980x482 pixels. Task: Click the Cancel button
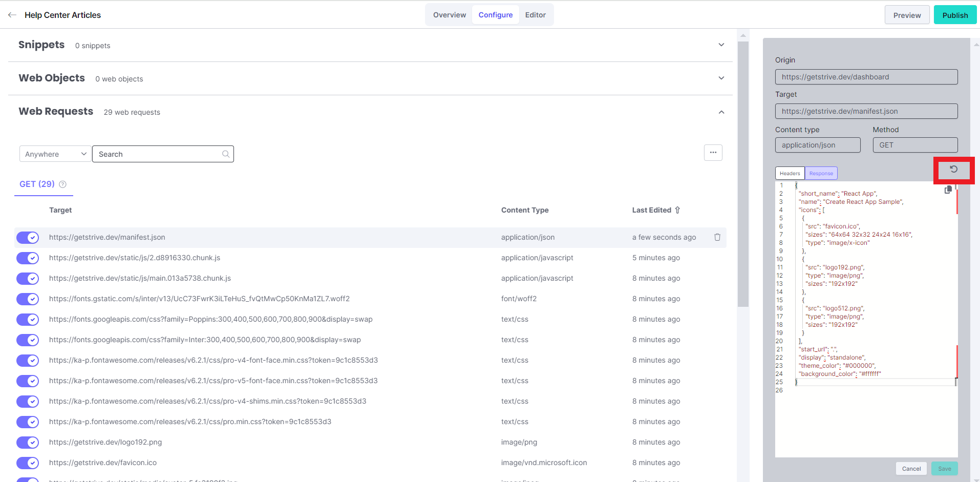tap(911, 469)
